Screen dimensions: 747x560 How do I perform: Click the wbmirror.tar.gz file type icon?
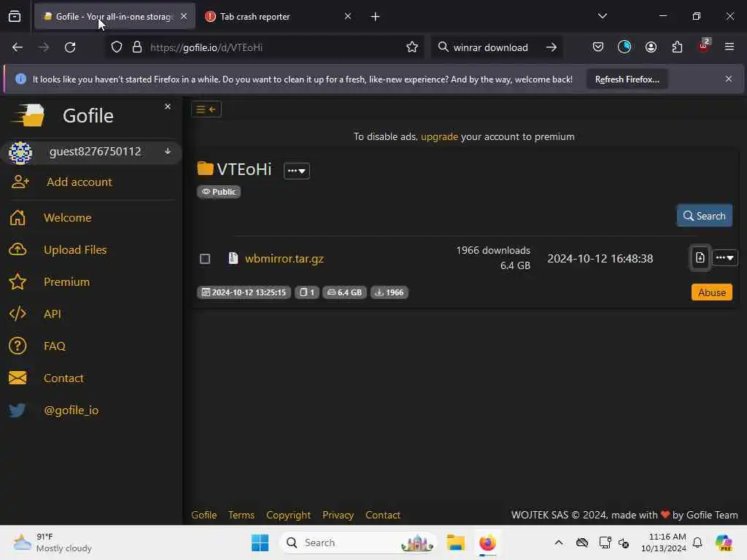point(233,258)
